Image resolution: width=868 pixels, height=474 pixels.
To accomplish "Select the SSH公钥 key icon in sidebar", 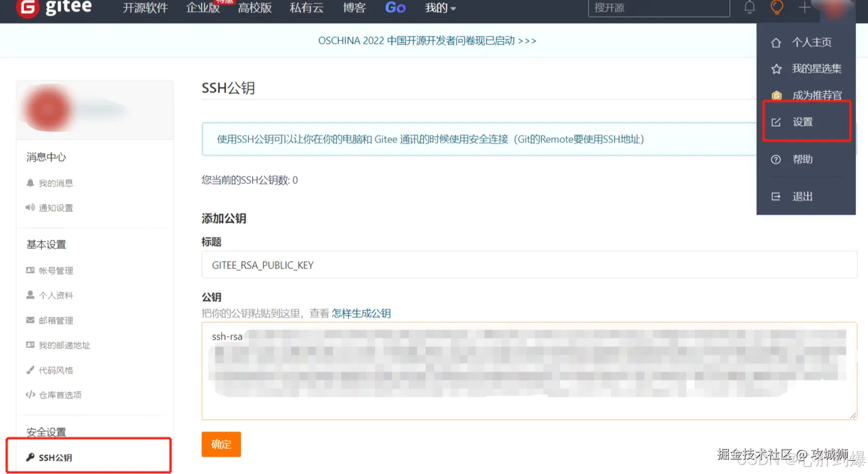I will pyautogui.click(x=31, y=457).
